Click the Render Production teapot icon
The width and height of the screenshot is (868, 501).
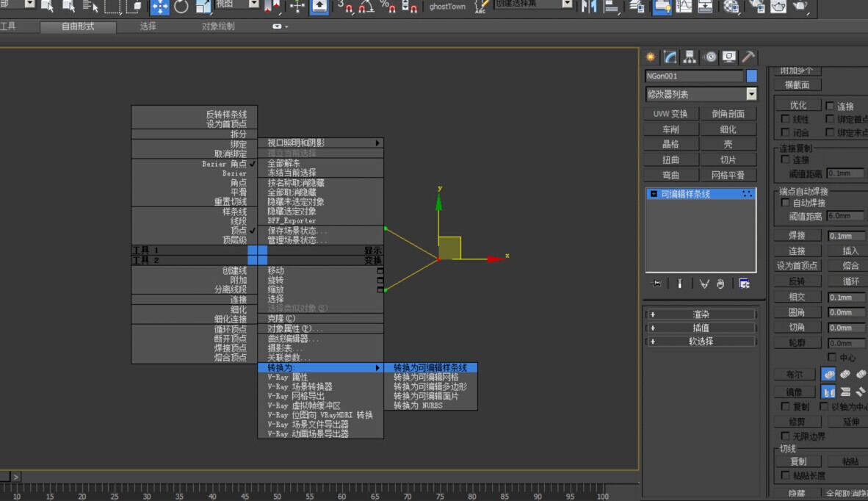point(800,7)
